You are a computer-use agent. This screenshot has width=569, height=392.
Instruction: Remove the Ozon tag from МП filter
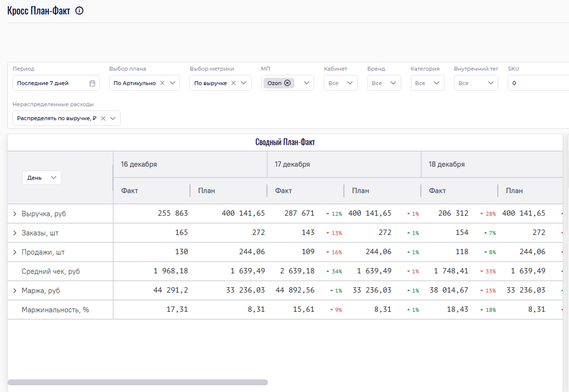coord(287,83)
